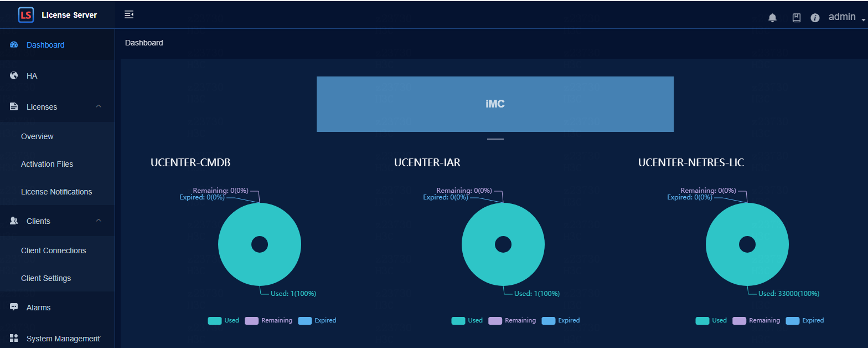868x348 pixels.
Task: Click the UCENTER-NETRES-LIC chart title
Action: [691, 163]
